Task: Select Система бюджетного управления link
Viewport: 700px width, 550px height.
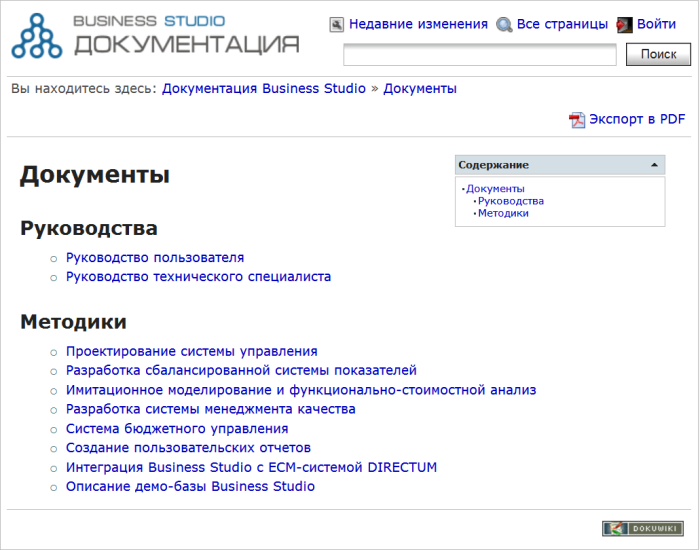Action: pos(177,429)
